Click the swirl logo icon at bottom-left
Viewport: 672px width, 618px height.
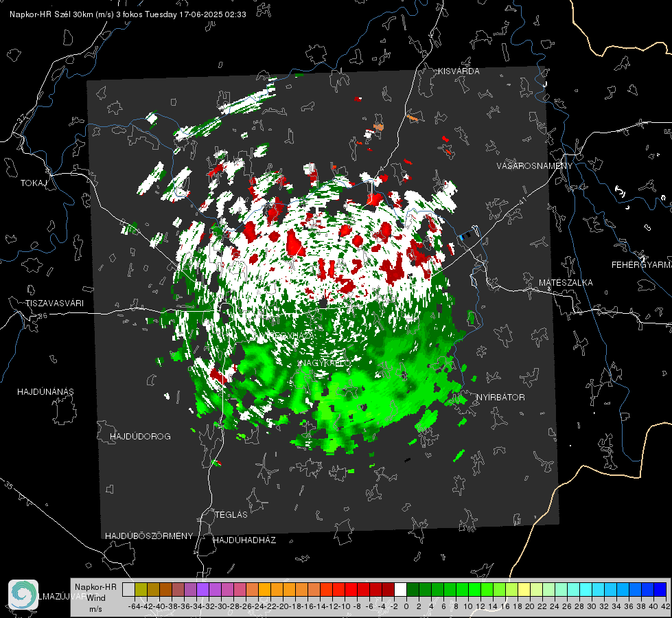point(23,595)
